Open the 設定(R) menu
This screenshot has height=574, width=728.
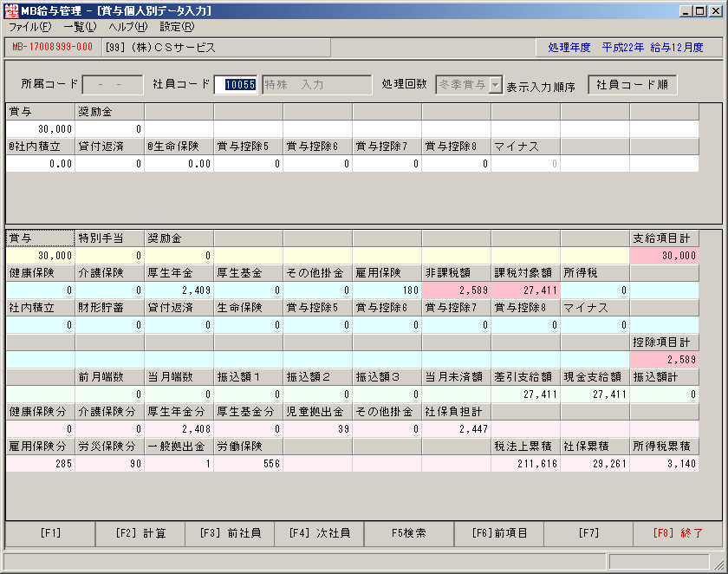177,27
